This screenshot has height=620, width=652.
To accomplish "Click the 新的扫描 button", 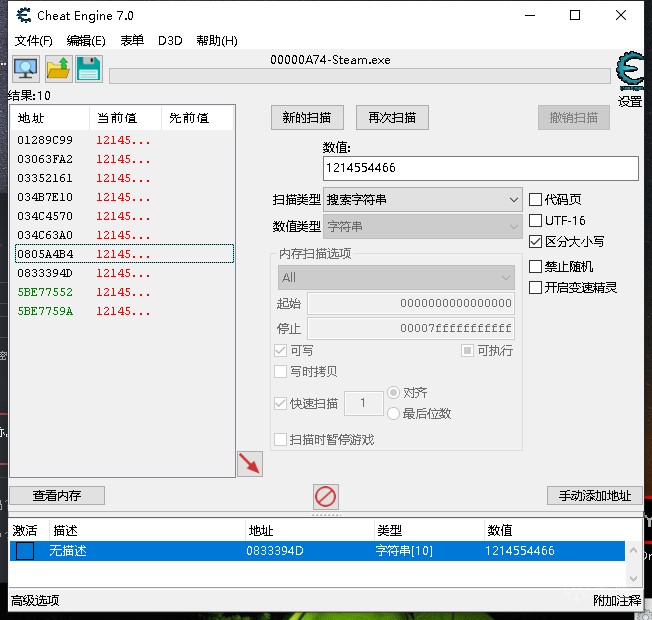I will click(x=307, y=118).
